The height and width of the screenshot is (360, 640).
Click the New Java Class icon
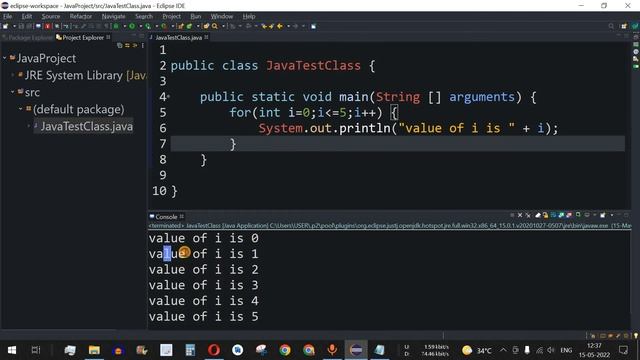189,26
